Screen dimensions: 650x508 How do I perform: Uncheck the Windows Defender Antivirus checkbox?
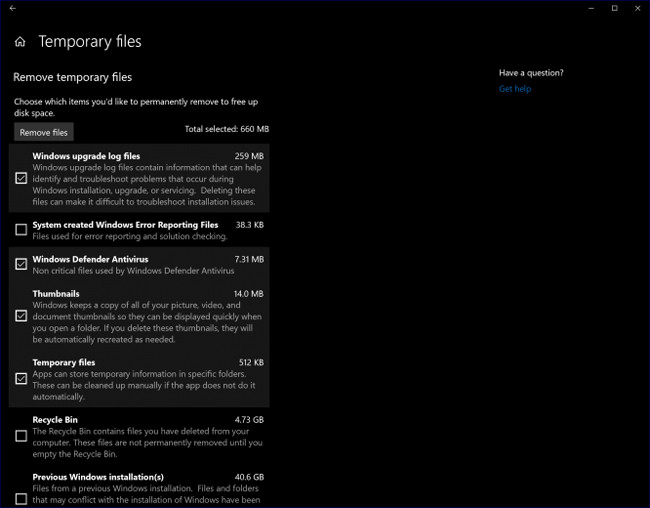[21, 264]
